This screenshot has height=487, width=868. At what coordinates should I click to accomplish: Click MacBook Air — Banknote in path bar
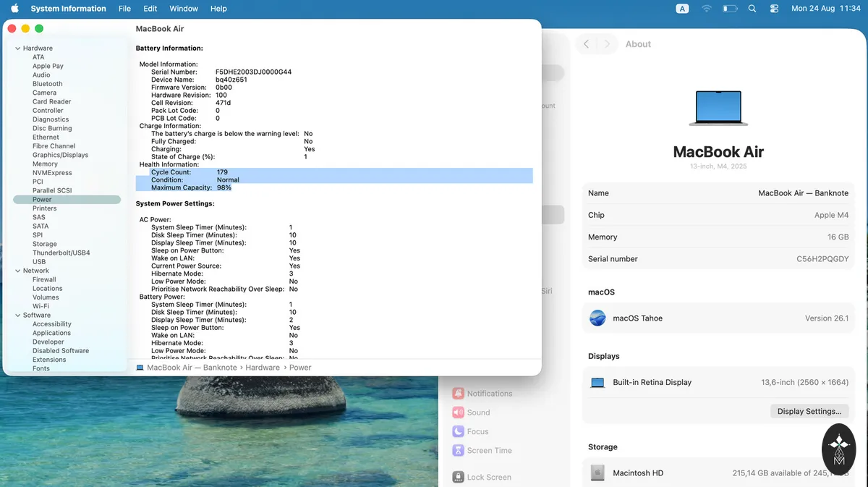[192, 368]
